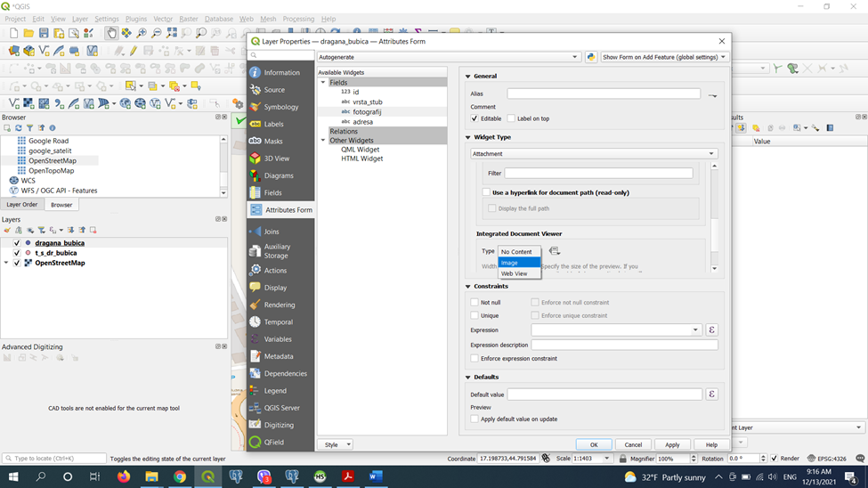Open the Actions gear icon

pos(255,271)
